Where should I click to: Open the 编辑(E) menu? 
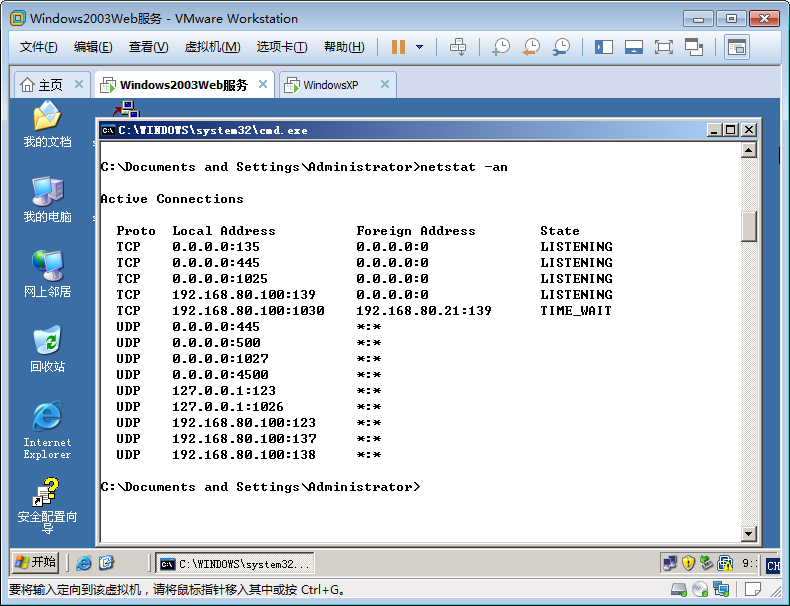tap(93, 47)
